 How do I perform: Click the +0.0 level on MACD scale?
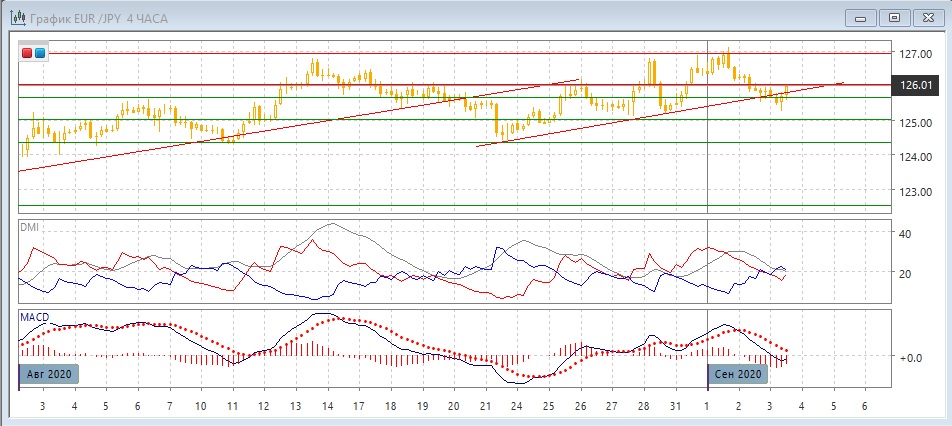click(x=909, y=356)
